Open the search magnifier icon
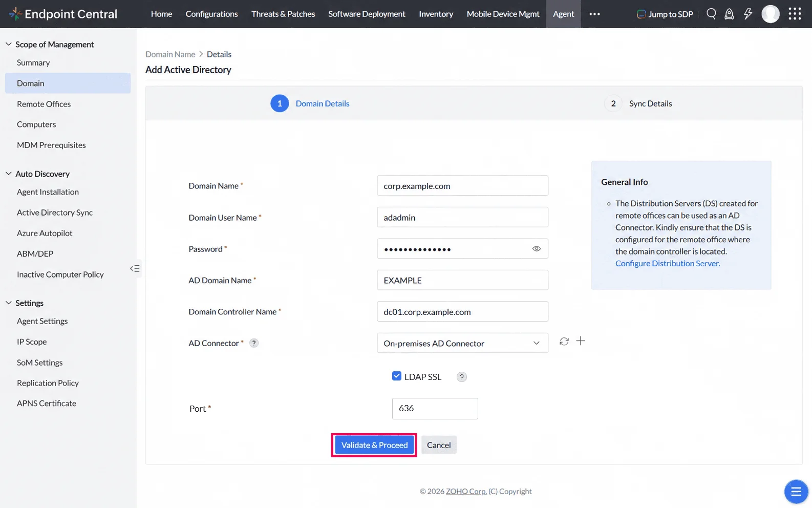The image size is (812, 508). click(711, 14)
